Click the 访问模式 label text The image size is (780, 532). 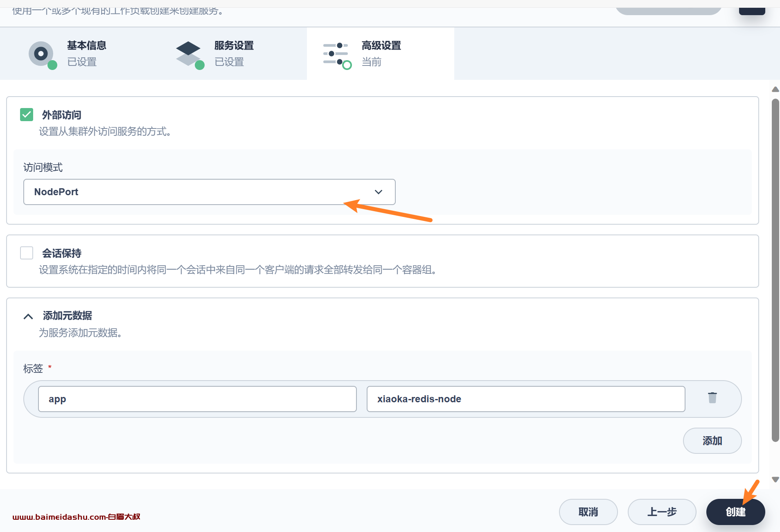click(43, 167)
